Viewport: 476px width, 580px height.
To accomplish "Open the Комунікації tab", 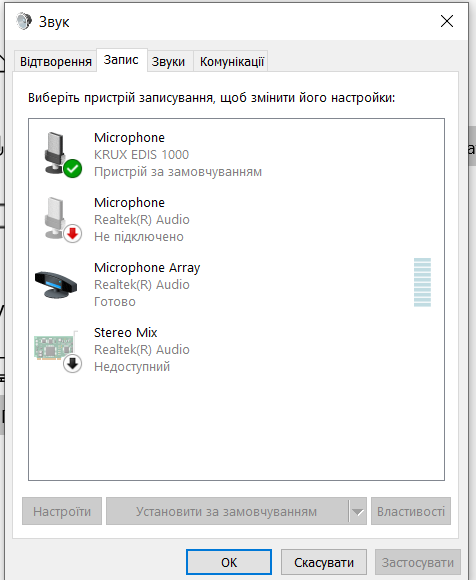I will tap(232, 61).
